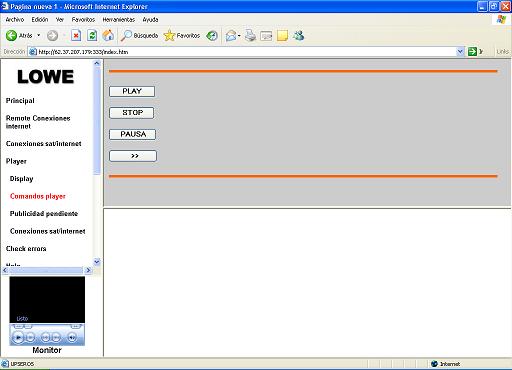
Task: Click the PAUSA button
Action: tap(133, 134)
